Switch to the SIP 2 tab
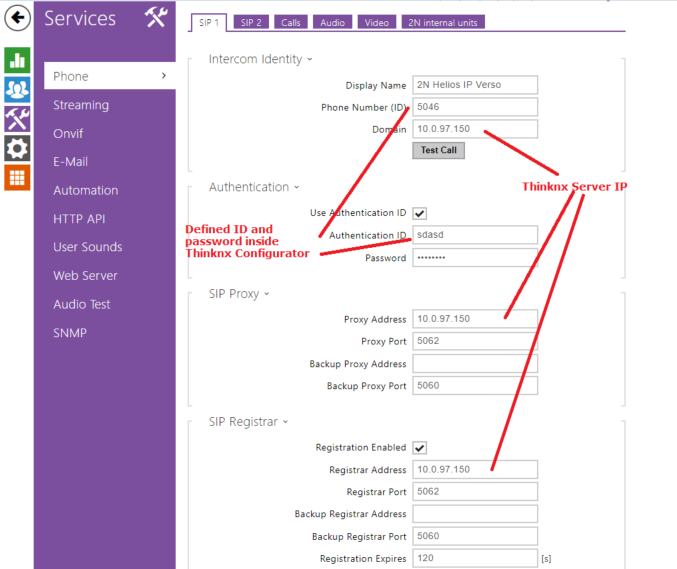Image resolution: width=677 pixels, height=569 pixels. [252, 22]
